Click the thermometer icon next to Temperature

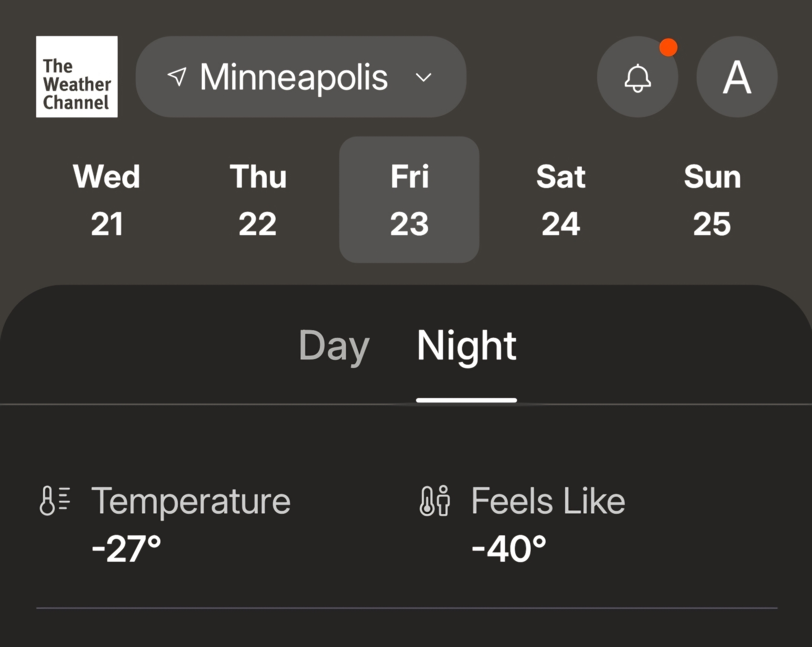point(55,501)
